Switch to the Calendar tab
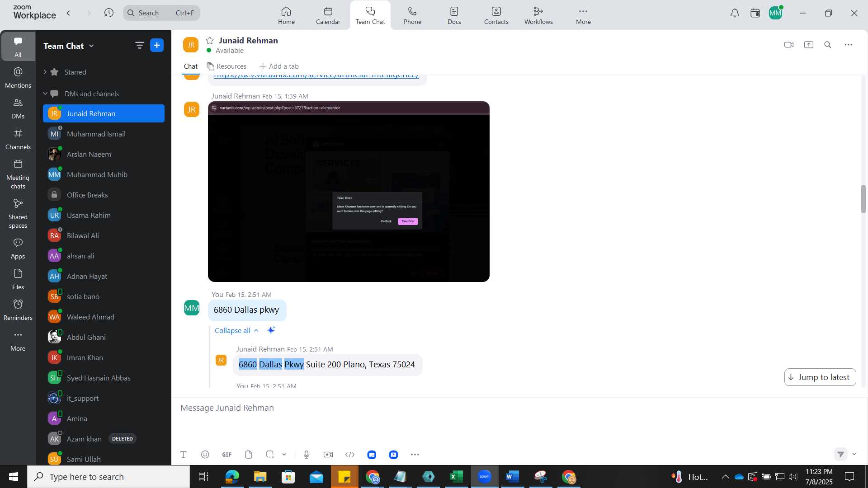The width and height of the screenshot is (868, 488). click(x=328, y=15)
